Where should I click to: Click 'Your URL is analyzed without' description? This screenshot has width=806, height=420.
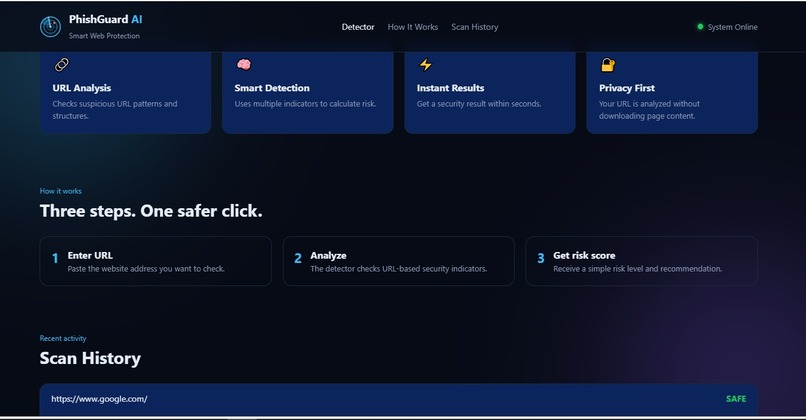(649, 109)
